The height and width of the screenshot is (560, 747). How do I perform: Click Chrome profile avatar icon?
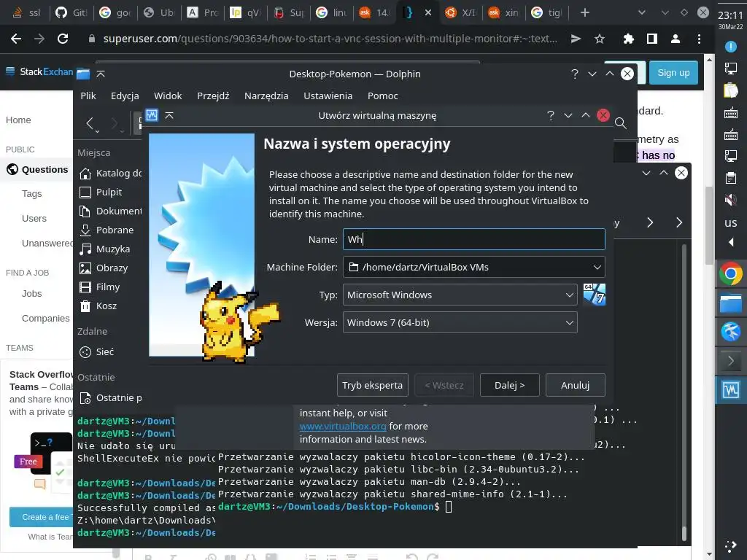point(675,39)
